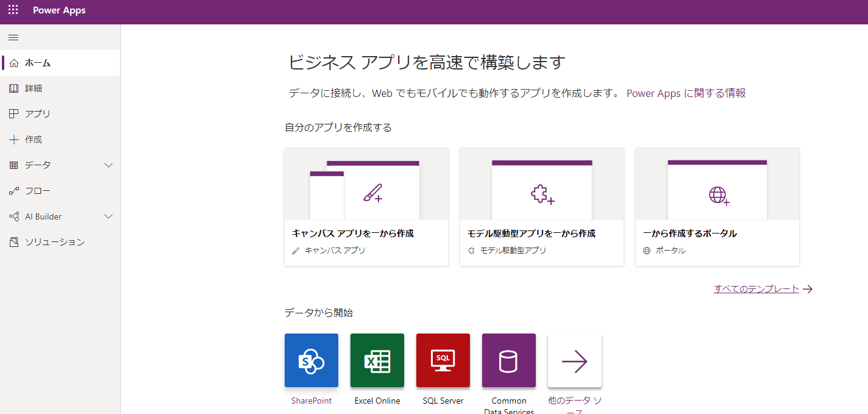Open 詳細 in the sidebar
Viewport: 868px width, 414px height.
(34, 88)
